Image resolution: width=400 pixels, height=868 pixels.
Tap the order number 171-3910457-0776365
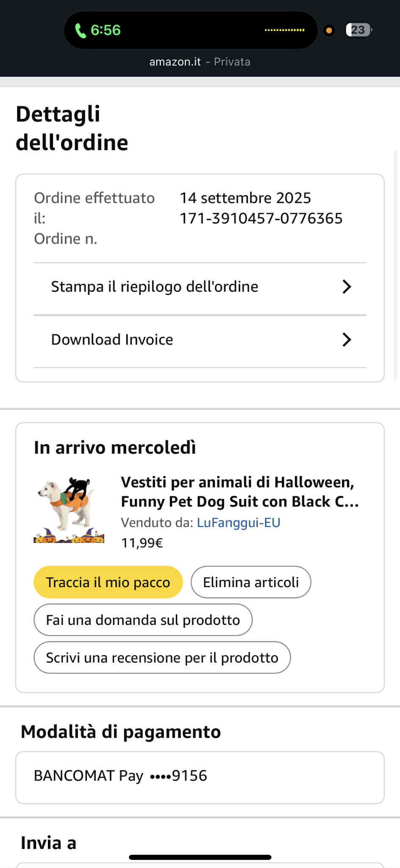[x=261, y=218]
